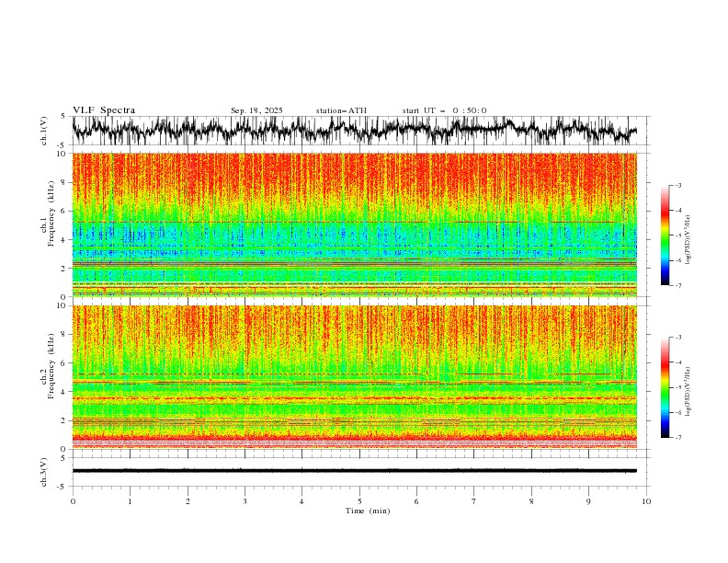728x563 pixels.
Task: Click the ch.1 'Frequency (kHz)' axis label
Action: [51, 214]
